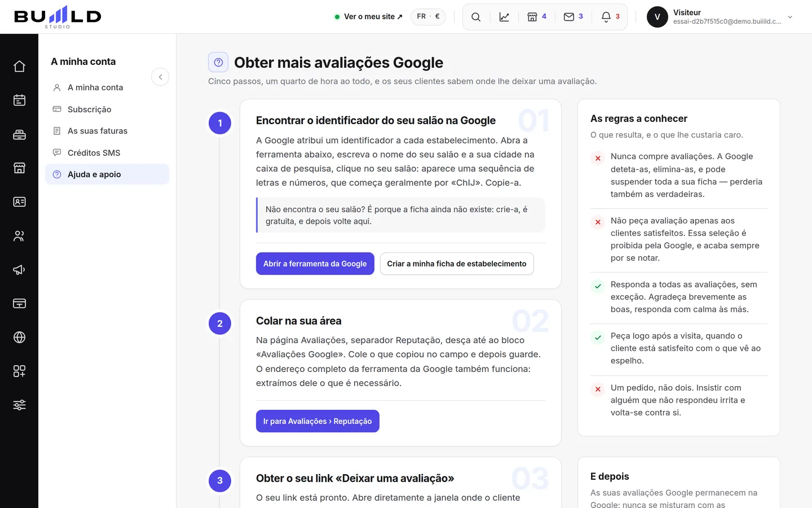Click Ir para Avaliações › Reputação button
The image size is (812, 508).
point(317,421)
